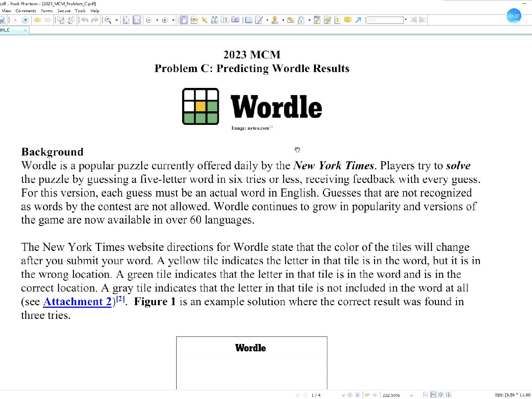
Task: Click the Zoom In plus button
Action: [x=165, y=20]
